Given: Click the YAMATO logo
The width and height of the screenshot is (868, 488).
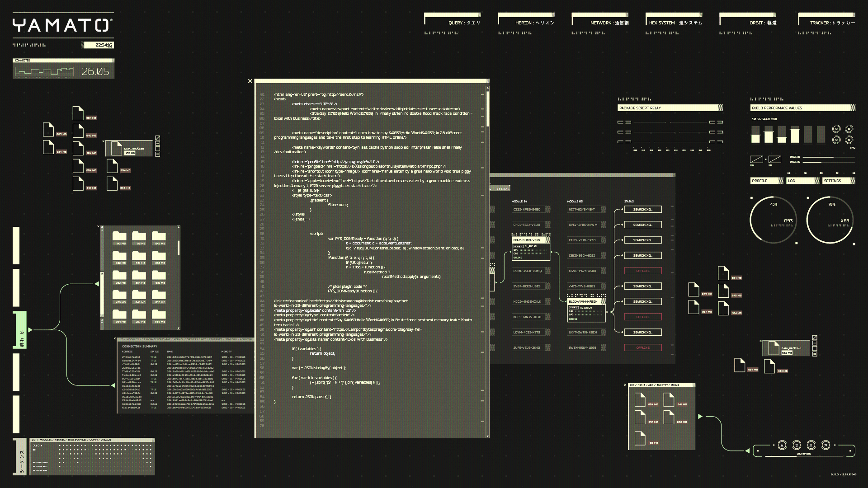Looking at the screenshot, I should (62, 25).
